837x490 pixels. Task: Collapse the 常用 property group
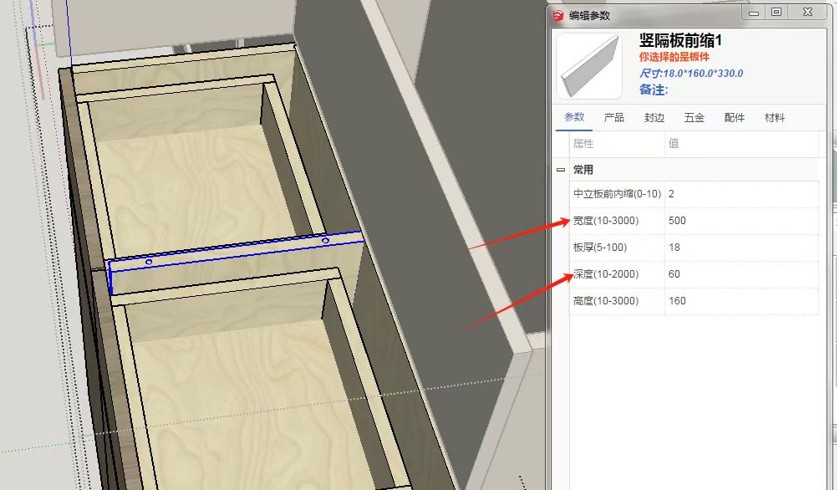click(561, 170)
